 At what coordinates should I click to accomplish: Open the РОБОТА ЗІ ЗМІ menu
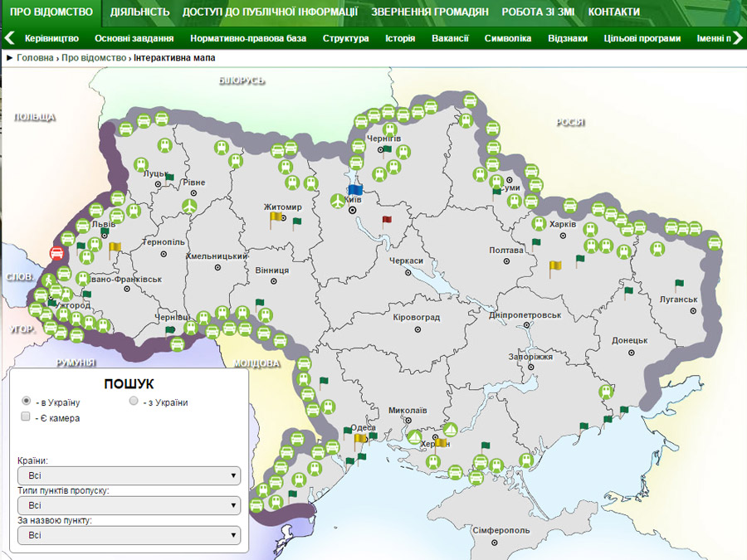tap(539, 12)
